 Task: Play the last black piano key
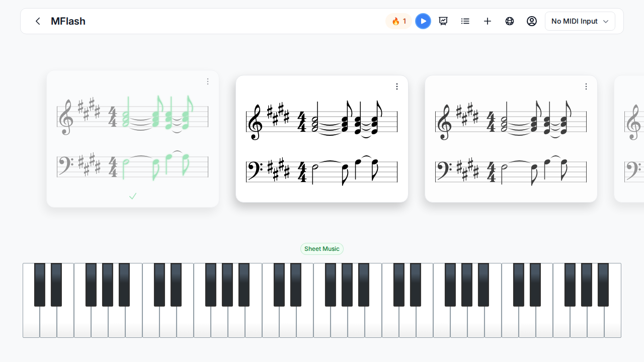(603, 285)
